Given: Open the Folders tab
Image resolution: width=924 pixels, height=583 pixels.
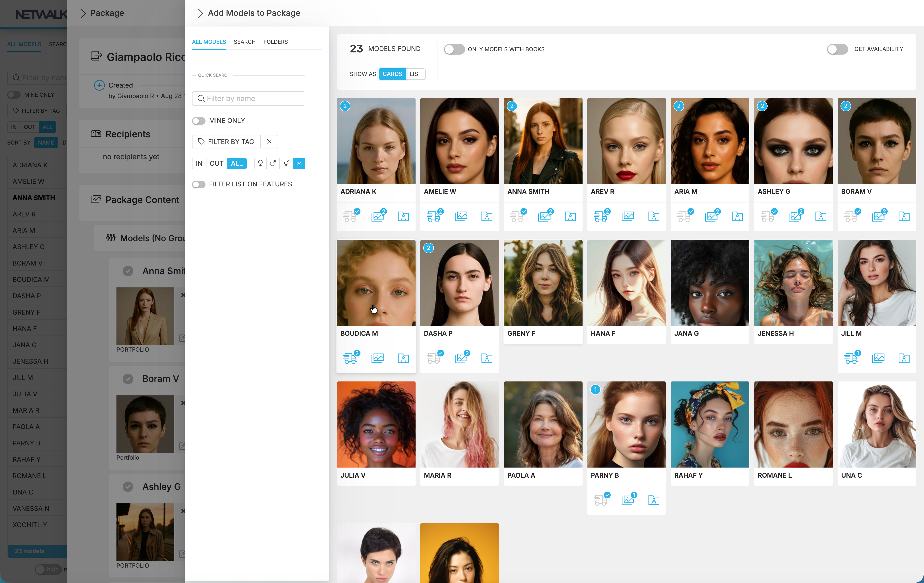Looking at the screenshot, I should [275, 42].
